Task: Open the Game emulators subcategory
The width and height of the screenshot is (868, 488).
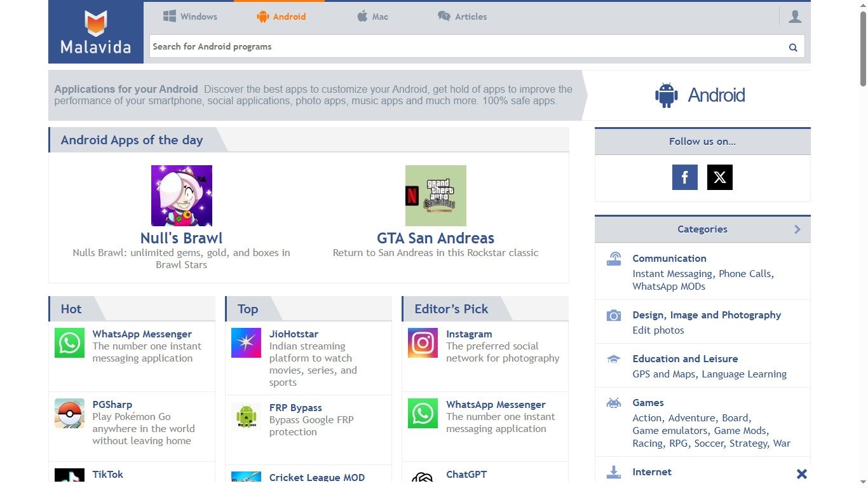Action: (670, 431)
